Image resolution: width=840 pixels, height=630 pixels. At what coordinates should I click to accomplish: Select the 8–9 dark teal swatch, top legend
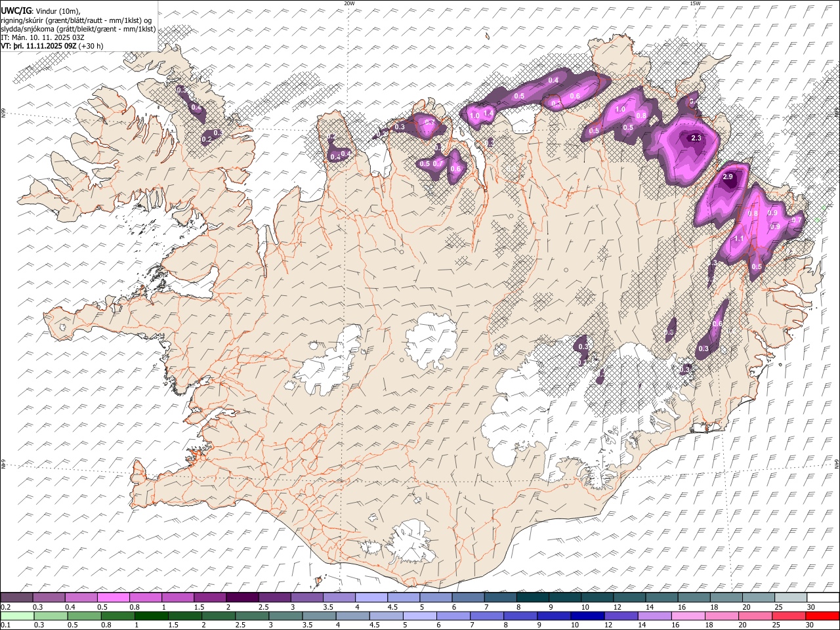point(532,598)
